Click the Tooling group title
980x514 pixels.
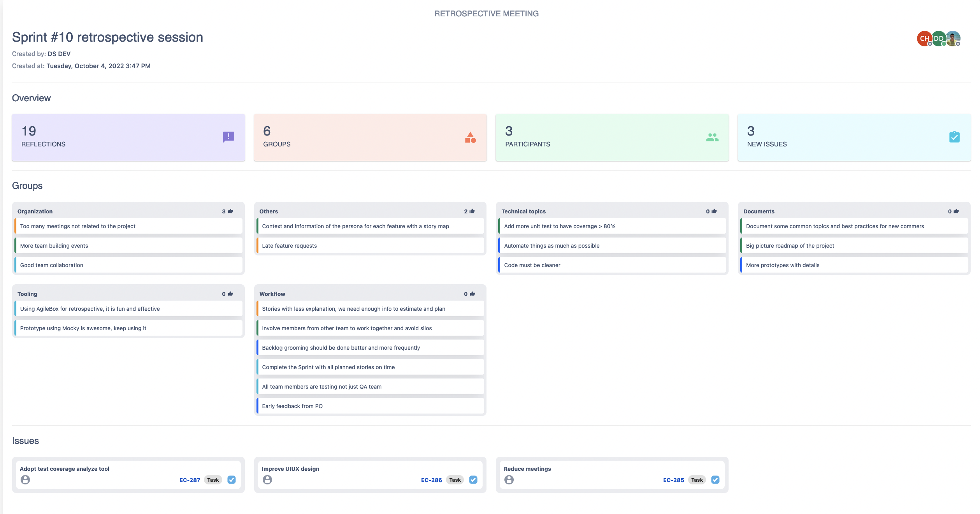(x=27, y=294)
